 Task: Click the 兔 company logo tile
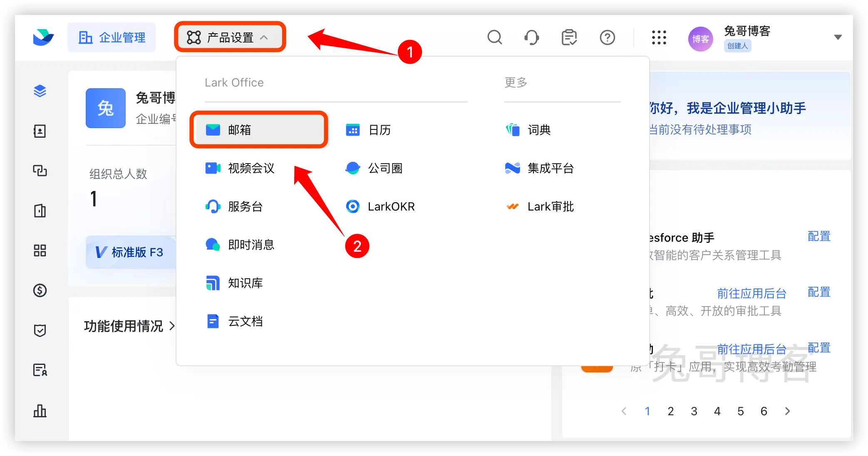106,108
